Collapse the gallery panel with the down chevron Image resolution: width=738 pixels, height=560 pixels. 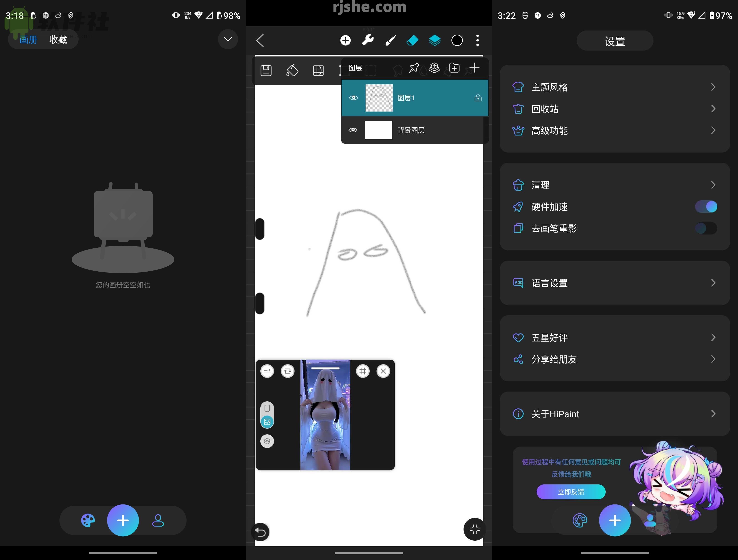228,39
